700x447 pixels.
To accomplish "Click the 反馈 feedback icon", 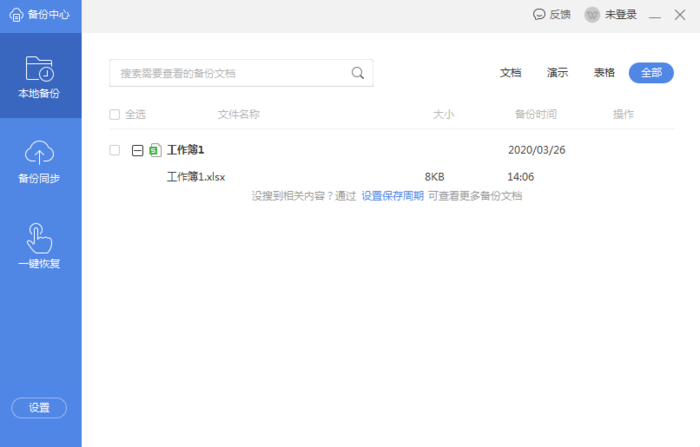I will click(539, 15).
